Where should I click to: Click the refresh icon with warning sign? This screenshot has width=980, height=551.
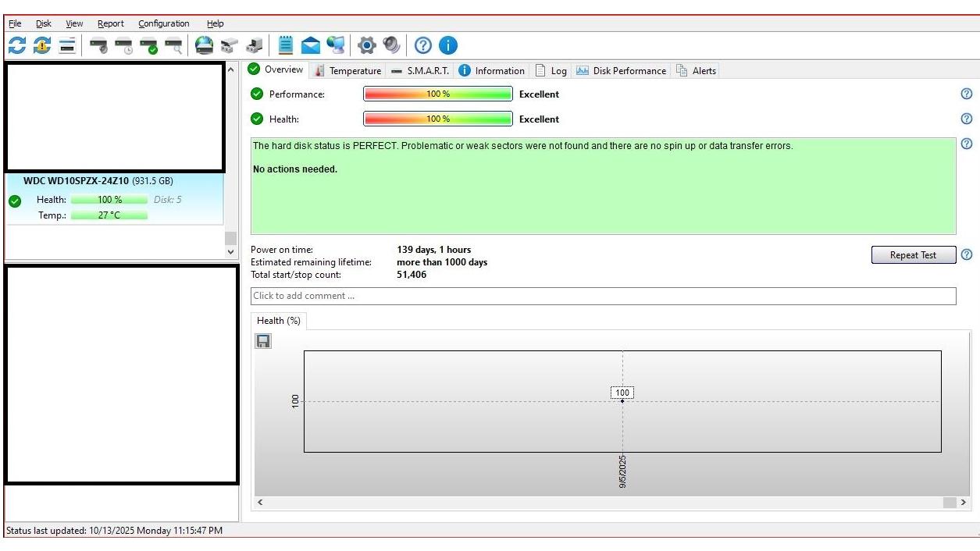41,45
